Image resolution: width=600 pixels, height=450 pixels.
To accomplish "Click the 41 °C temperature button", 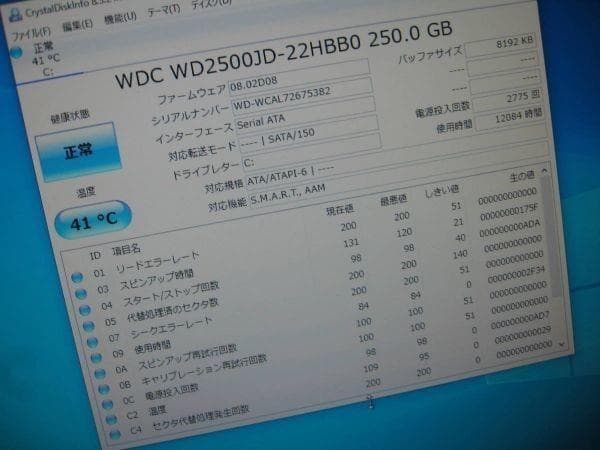I will click(93, 220).
